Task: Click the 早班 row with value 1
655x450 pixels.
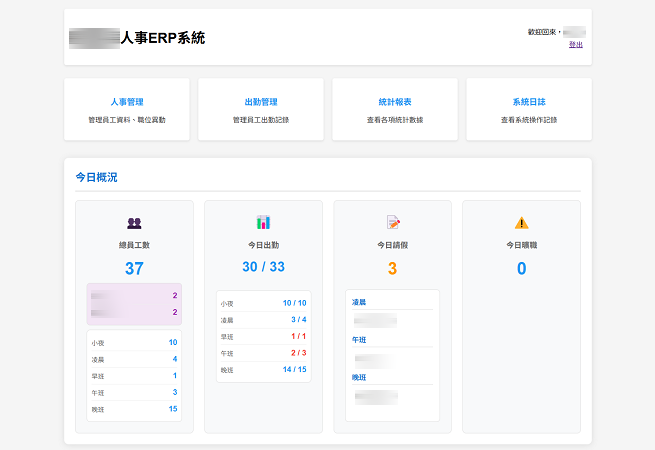Action: tap(134, 376)
